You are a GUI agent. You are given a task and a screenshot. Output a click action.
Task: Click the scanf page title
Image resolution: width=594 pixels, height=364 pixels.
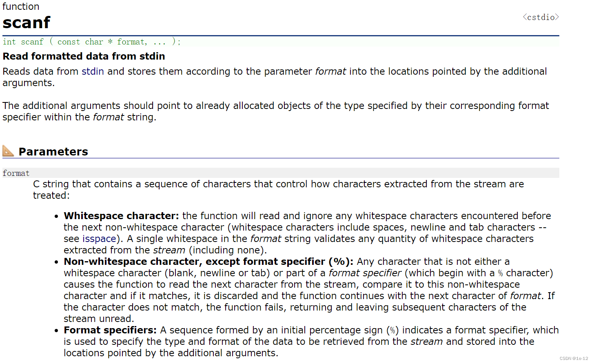[x=27, y=23]
